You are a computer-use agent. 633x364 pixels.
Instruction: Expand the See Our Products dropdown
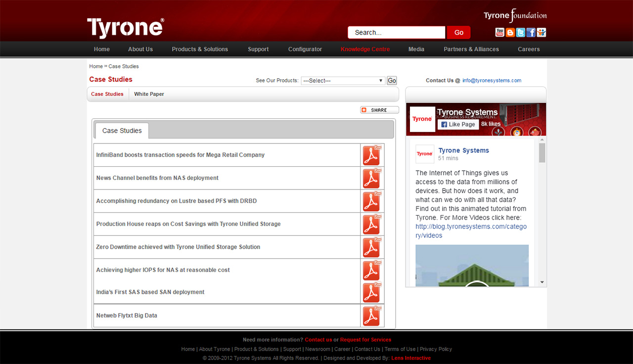point(343,81)
